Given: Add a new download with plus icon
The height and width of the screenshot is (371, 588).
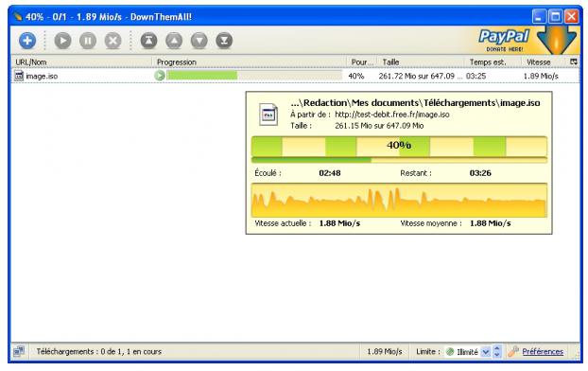Looking at the screenshot, I should [27, 40].
